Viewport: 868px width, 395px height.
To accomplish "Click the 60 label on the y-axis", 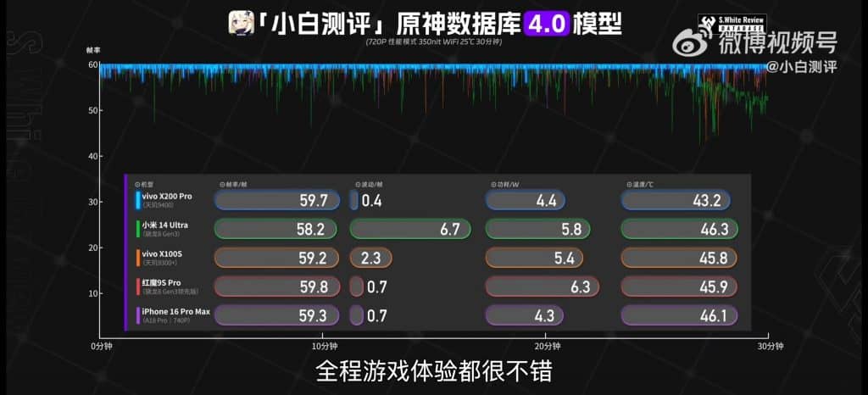I will (92, 64).
